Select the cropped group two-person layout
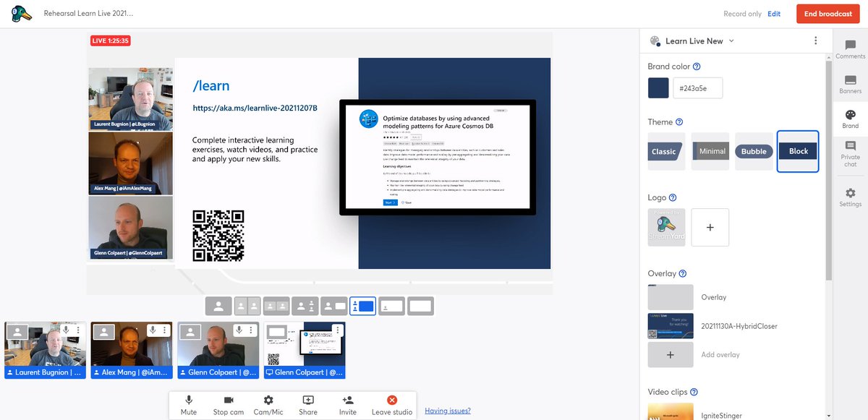The height and width of the screenshot is (420, 868). click(x=276, y=306)
